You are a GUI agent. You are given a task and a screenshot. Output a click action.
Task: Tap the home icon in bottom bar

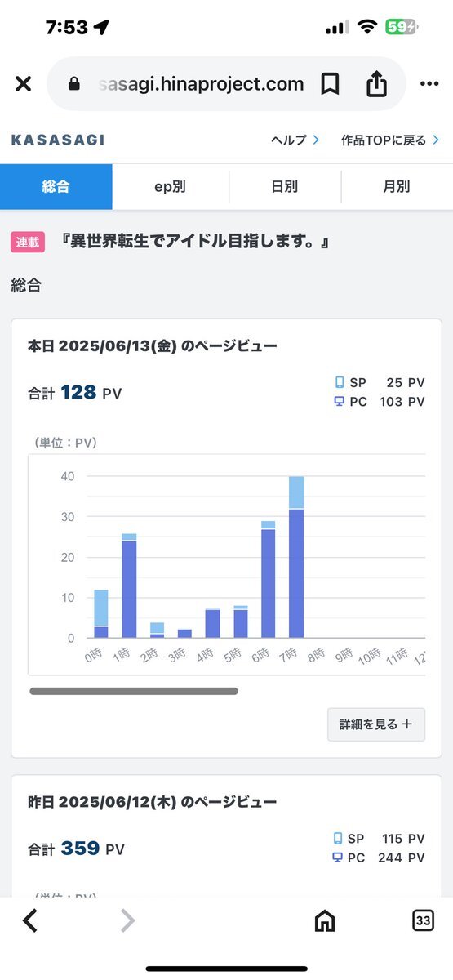point(325,920)
